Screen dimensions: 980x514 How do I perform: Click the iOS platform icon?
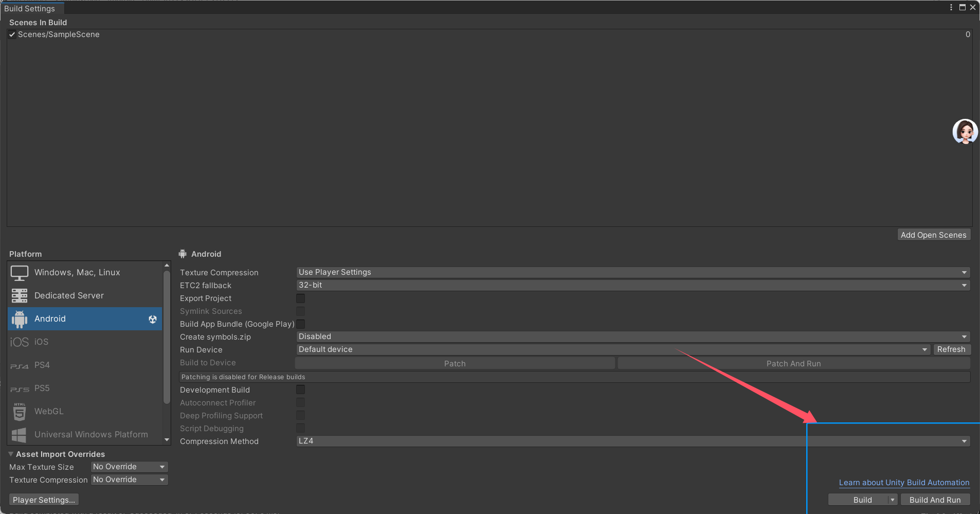20,342
